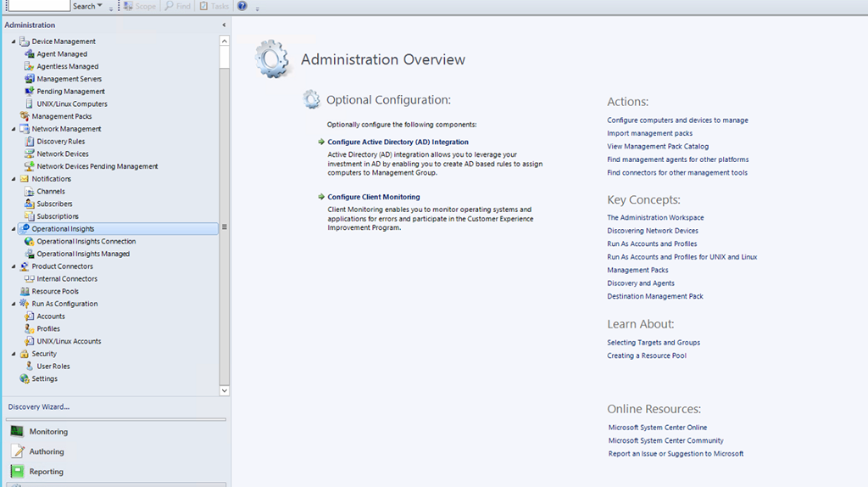
Task: Open Management Servers via its icon
Action: pyautogui.click(x=30, y=79)
